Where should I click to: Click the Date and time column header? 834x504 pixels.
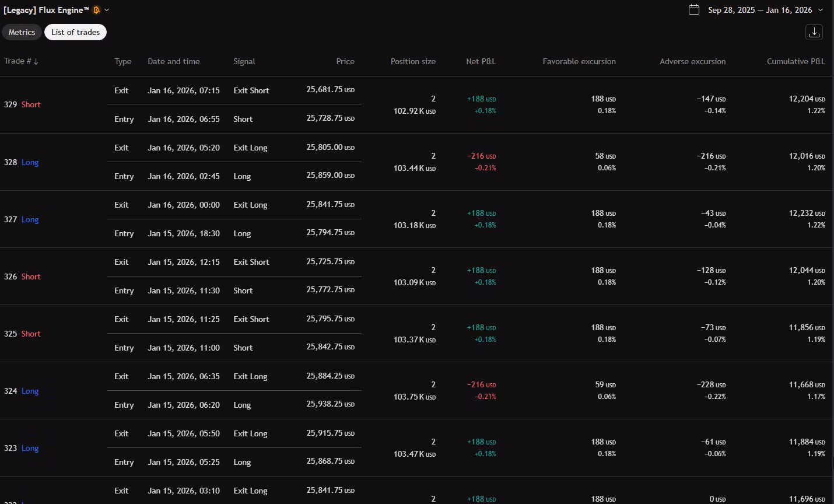[173, 61]
